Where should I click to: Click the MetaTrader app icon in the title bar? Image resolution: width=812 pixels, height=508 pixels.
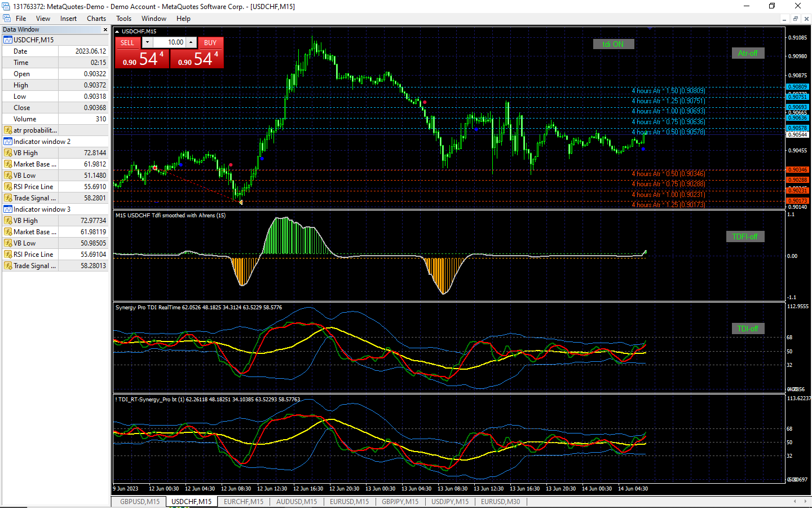click(6, 6)
